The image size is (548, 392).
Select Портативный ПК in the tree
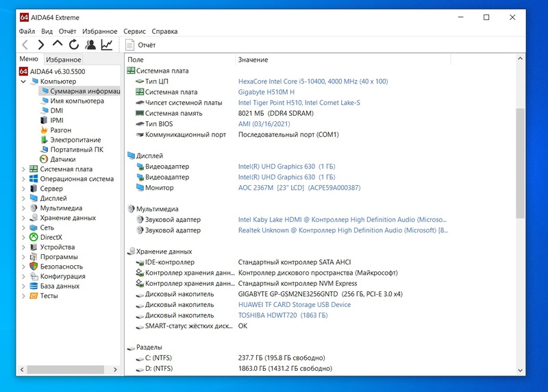77,149
